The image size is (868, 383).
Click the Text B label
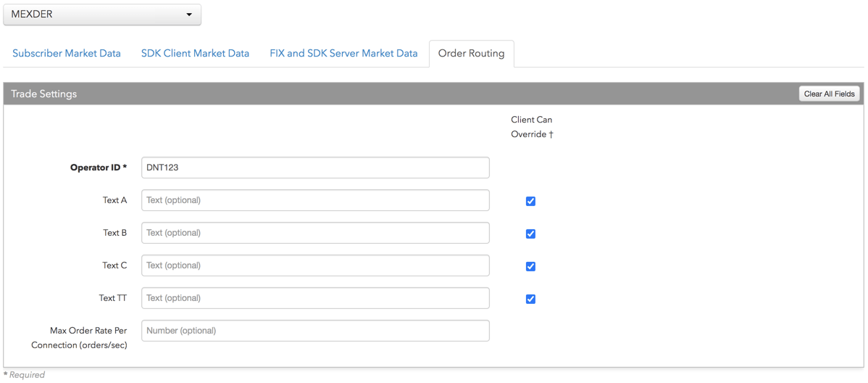(x=114, y=233)
